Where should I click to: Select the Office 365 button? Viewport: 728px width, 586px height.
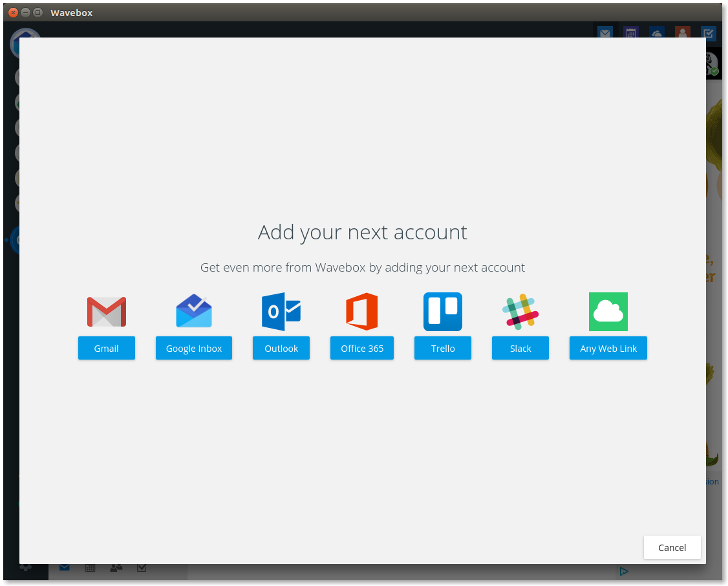pos(361,348)
